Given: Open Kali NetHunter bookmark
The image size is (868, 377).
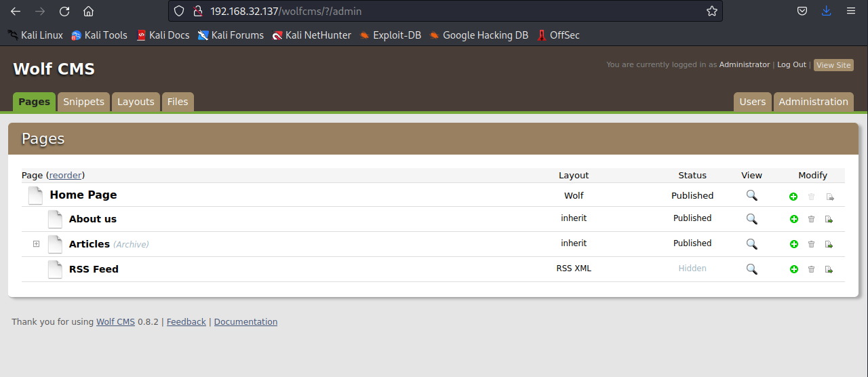Looking at the screenshot, I should pos(312,35).
